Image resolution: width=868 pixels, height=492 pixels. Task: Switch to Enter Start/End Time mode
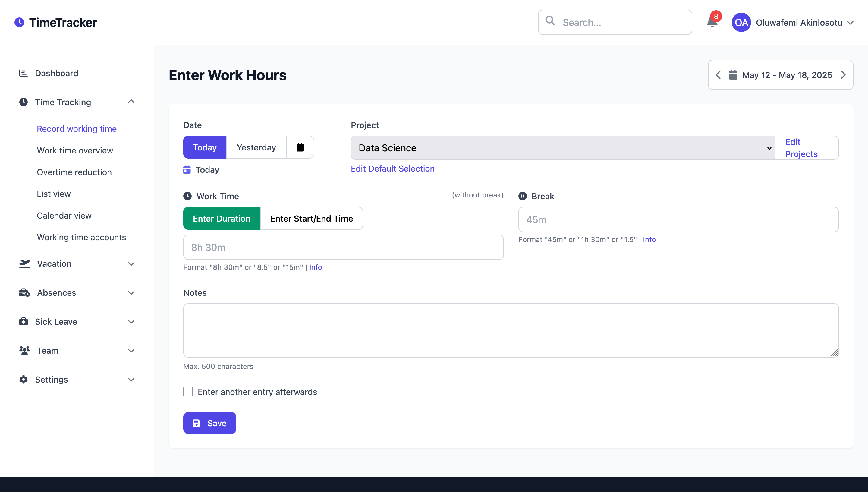click(311, 218)
